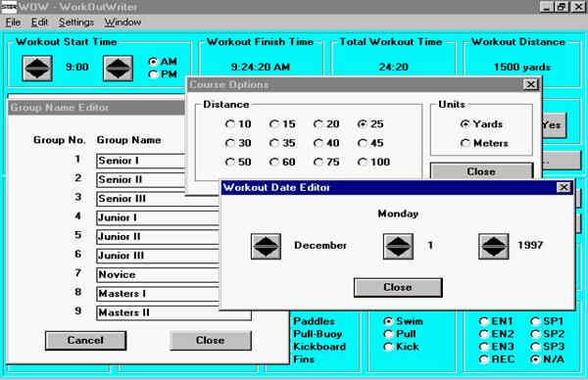Select REC energy category
Image resolution: width=588 pixels, height=380 pixels.
click(497, 359)
